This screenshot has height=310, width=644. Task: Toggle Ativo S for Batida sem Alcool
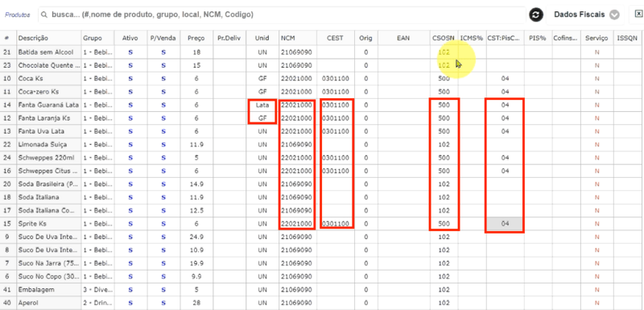[130, 52]
